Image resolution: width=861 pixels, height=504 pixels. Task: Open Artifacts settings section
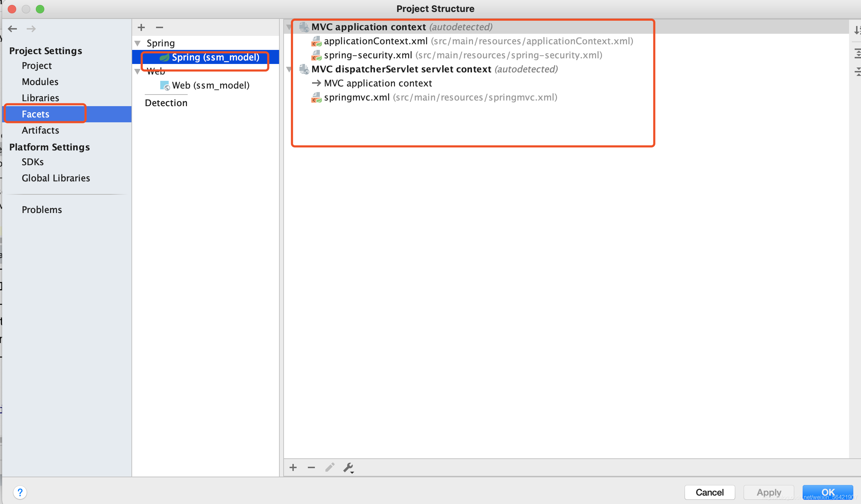[40, 130]
